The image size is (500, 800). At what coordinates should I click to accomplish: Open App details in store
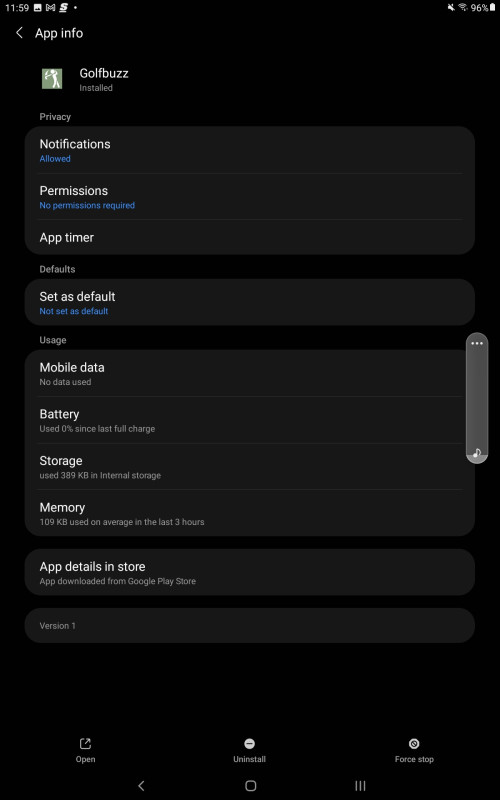click(x=250, y=572)
